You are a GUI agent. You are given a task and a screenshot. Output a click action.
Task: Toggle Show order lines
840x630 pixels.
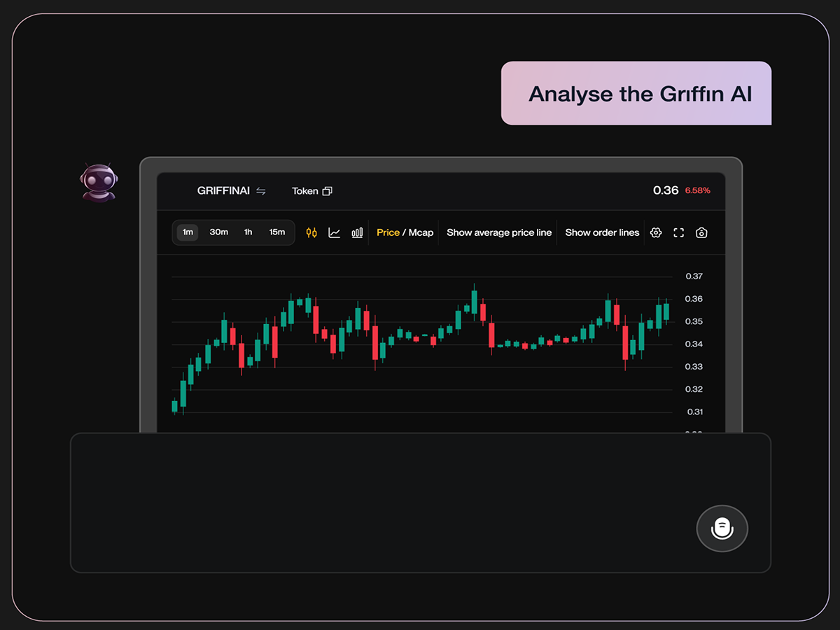click(603, 232)
